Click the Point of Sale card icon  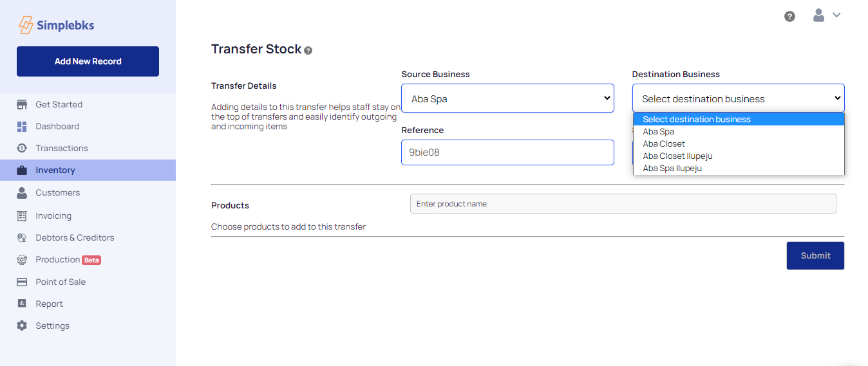pos(22,282)
